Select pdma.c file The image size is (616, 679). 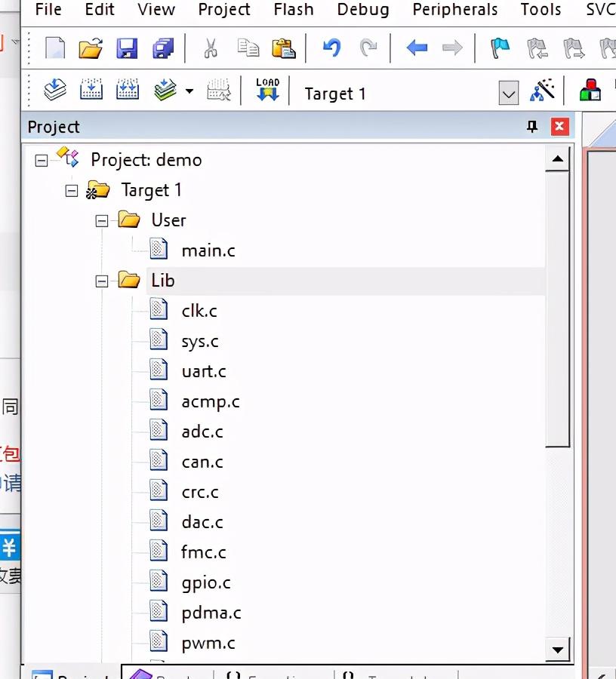(x=211, y=613)
